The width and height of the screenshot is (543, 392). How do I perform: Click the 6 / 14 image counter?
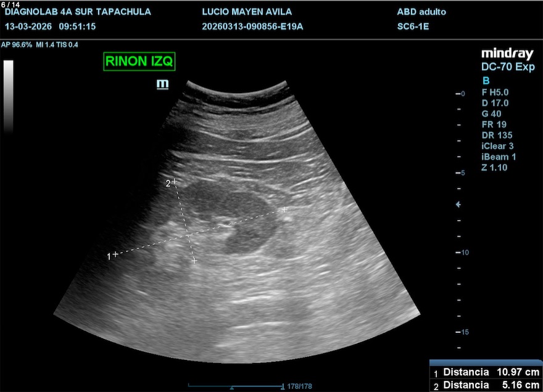(x=12, y=4)
